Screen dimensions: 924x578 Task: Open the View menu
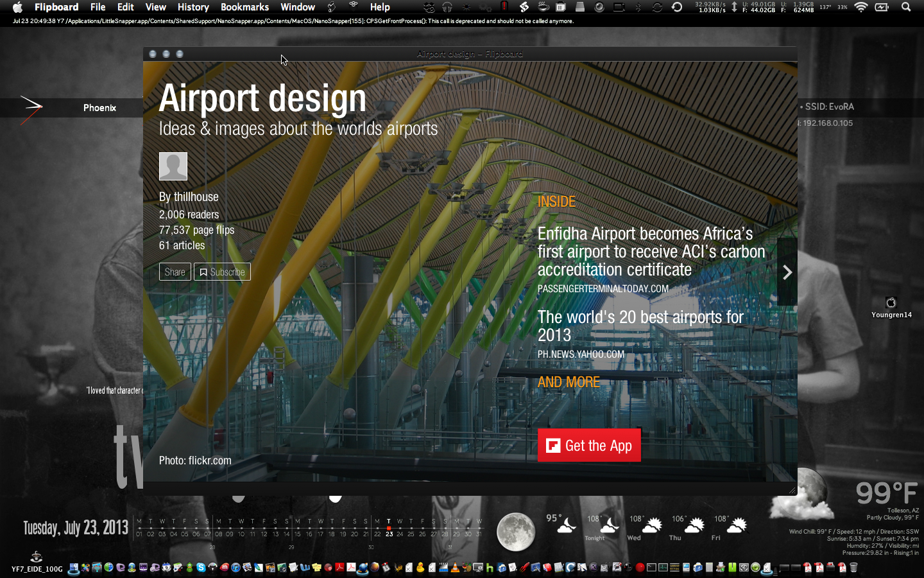(x=155, y=7)
